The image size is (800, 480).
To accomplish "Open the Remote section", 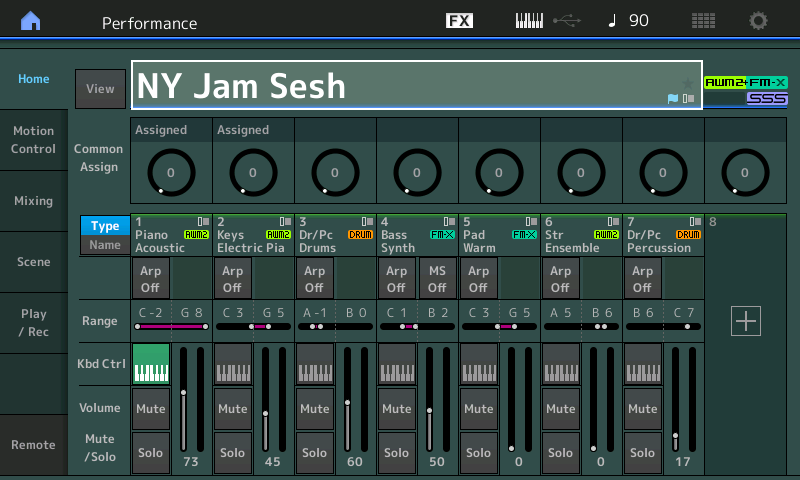I will pyautogui.click(x=34, y=445).
